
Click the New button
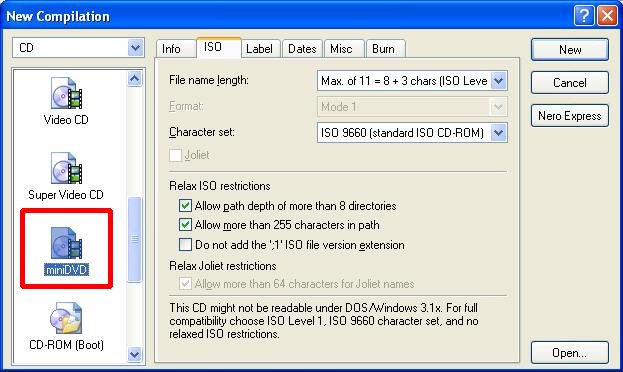[x=570, y=50]
